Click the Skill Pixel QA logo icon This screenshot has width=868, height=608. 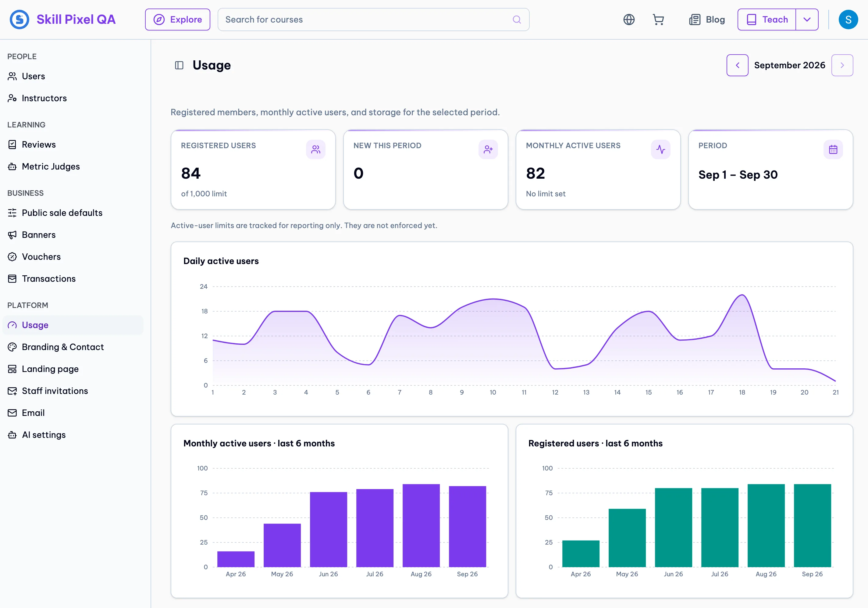click(x=19, y=19)
